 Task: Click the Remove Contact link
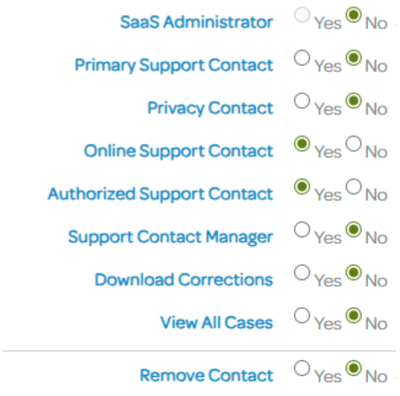(206, 375)
